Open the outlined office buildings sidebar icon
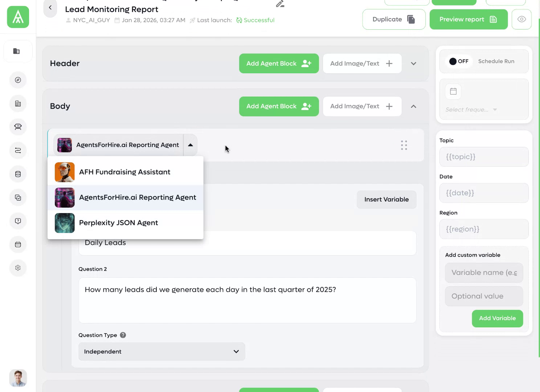 tap(18, 103)
